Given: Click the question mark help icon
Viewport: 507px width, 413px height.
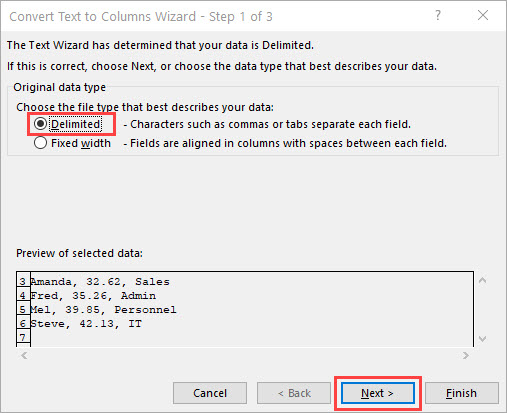Looking at the screenshot, I should (438, 15).
